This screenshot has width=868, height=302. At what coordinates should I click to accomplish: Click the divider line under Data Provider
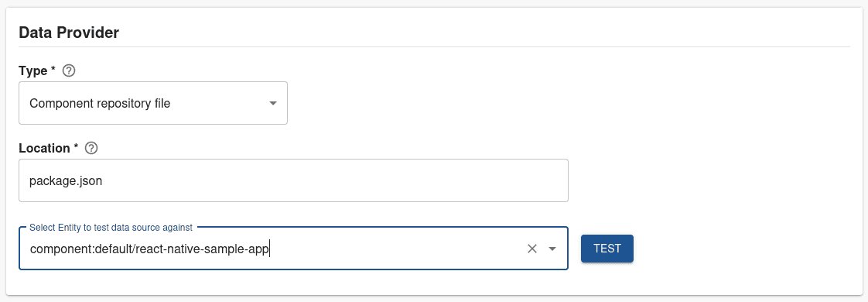pyautogui.click(x=434, y=47)
